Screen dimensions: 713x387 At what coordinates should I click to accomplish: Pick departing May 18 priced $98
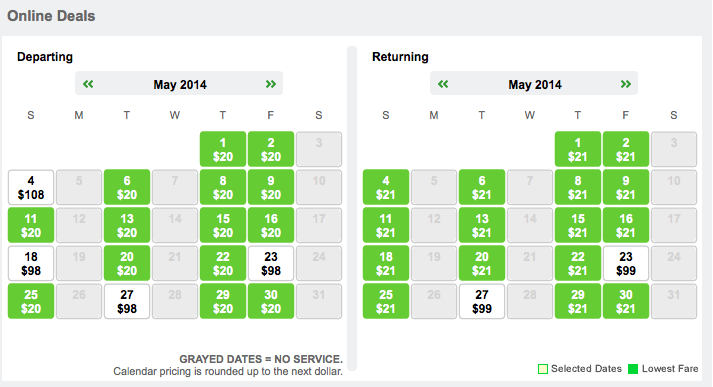(31, 263)
